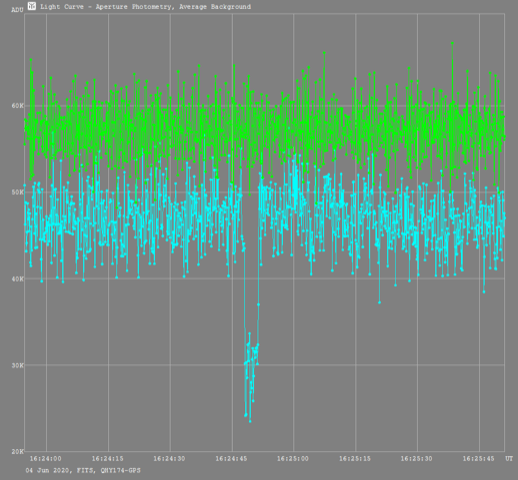Click the 20K ADU axis label
The width and height of the screenshot is (518, 480).
(x=18, y=452)
